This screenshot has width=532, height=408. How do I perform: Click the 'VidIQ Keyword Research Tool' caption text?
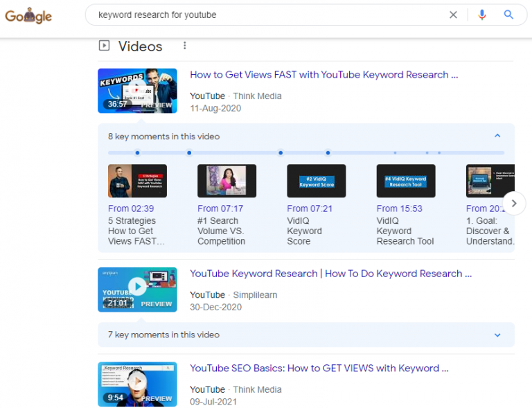[405, 231]
